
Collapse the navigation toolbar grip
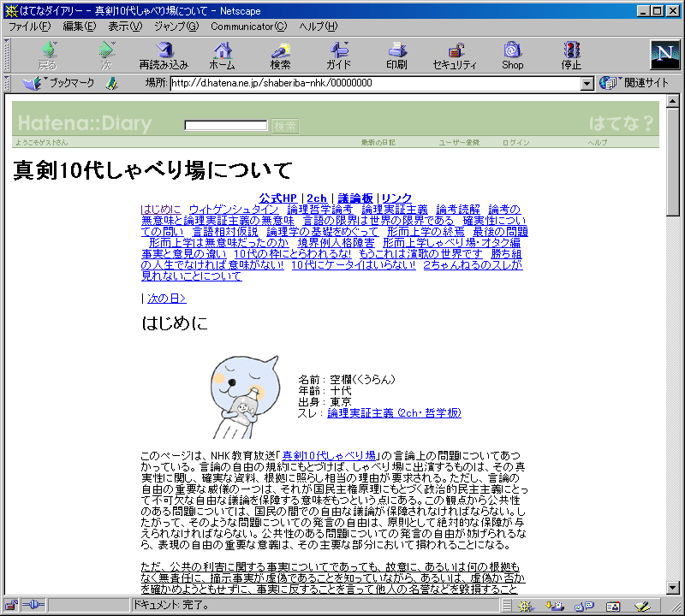tap(7, 55)
